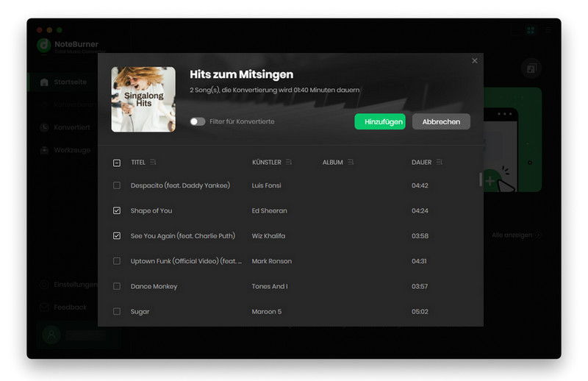Click the sort icon next to TITEL
The image size is (588, 381).
click(153, 163)
